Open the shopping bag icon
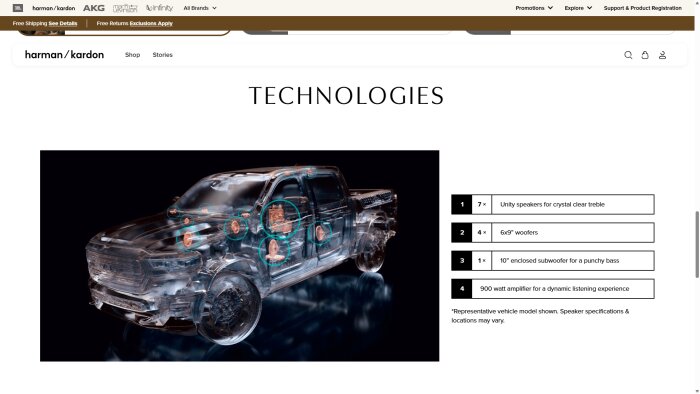 click(645, 55)
